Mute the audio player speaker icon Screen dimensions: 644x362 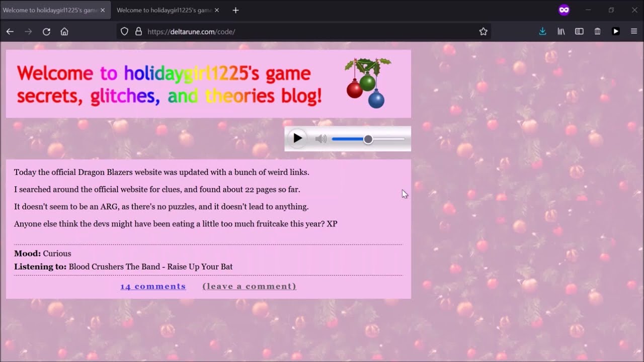[321, 139]
